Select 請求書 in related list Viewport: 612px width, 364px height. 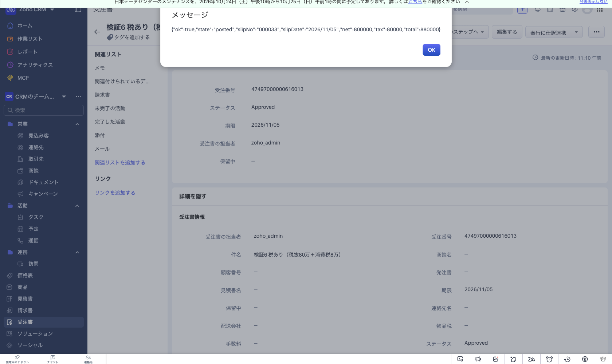pyautogui.click(x=102, y=95)
